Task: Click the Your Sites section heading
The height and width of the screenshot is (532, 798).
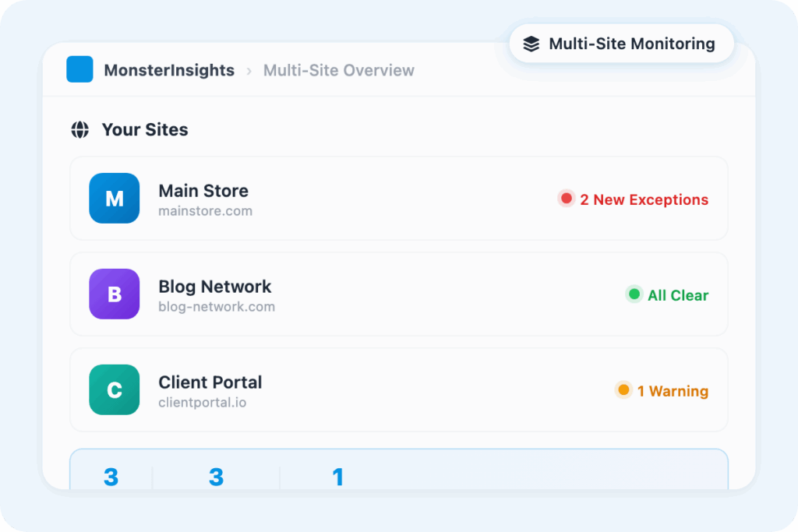Action: click(145, 129)
